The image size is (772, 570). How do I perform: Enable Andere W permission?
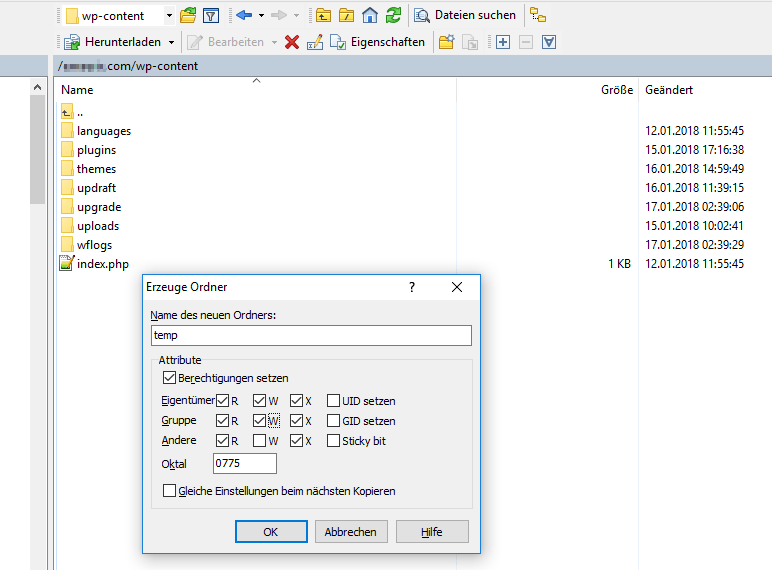click(x=259, y=441)
